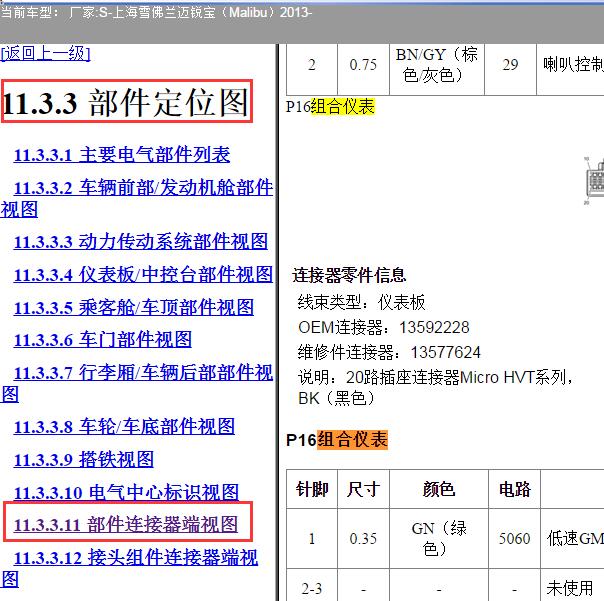Click the 针脚 column header
Screen dimensions: 604x601
pos(312,489)
